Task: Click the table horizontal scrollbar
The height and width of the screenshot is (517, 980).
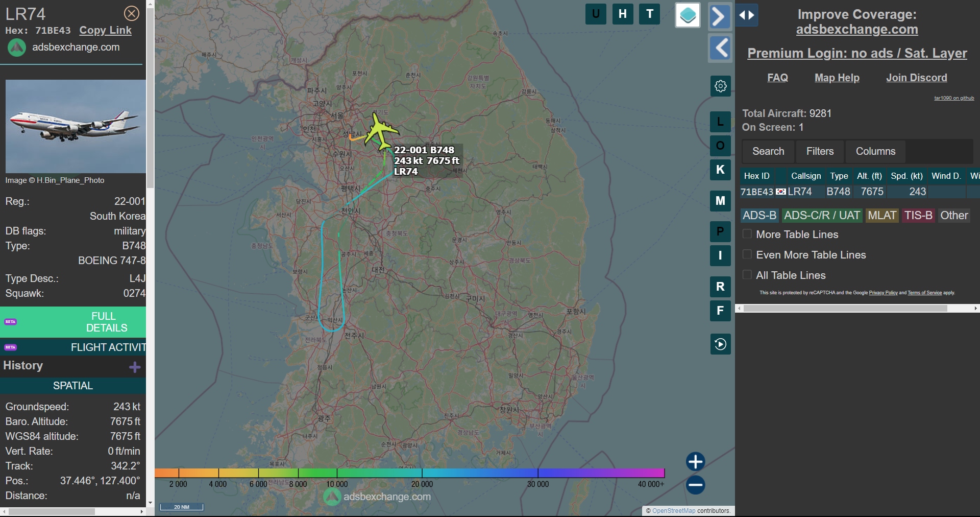Action: (845, 309)
